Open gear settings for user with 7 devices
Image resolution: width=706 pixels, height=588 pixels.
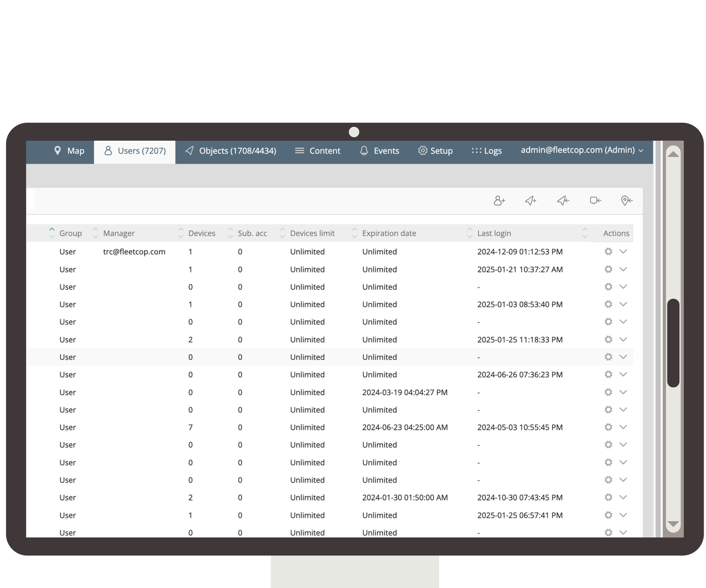pyautogui.click(x=608, y=427)
